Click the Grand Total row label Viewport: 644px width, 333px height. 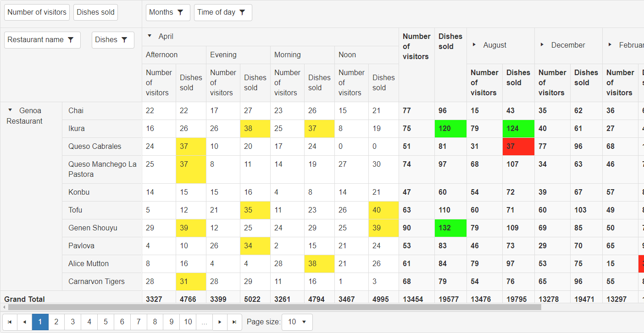pyautogui.click(x=25, y=299)
